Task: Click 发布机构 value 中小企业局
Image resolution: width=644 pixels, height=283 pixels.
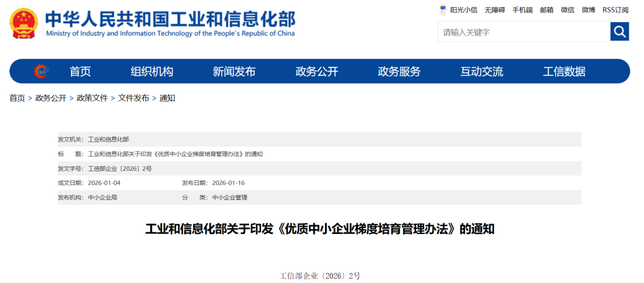Action: click(x=103, y=198)
